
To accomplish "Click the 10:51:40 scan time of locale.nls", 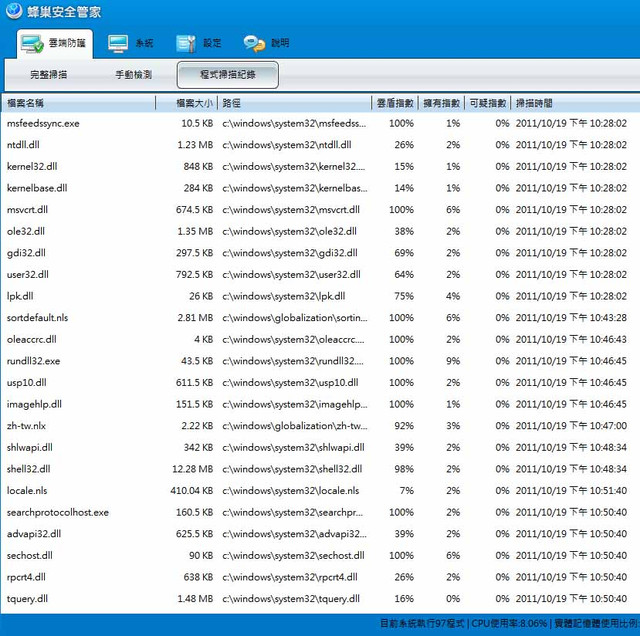I will click(571, 491).
